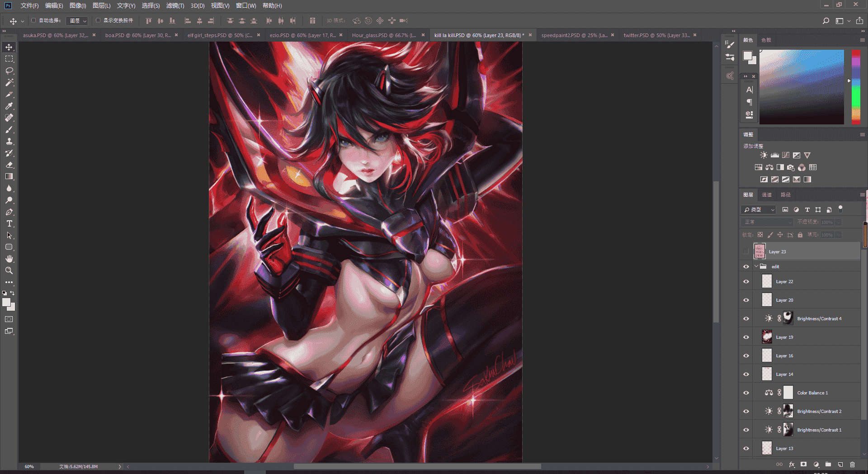Open the search icon in options bar
Screen dimensions: 868x474
[x=826, y=21]
